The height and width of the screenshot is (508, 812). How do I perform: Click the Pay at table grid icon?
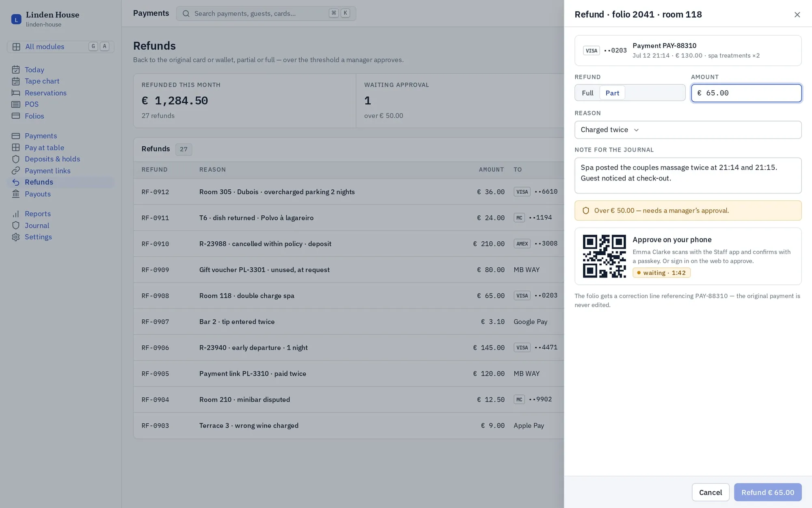pyautogui.click(x=16, y=148)
